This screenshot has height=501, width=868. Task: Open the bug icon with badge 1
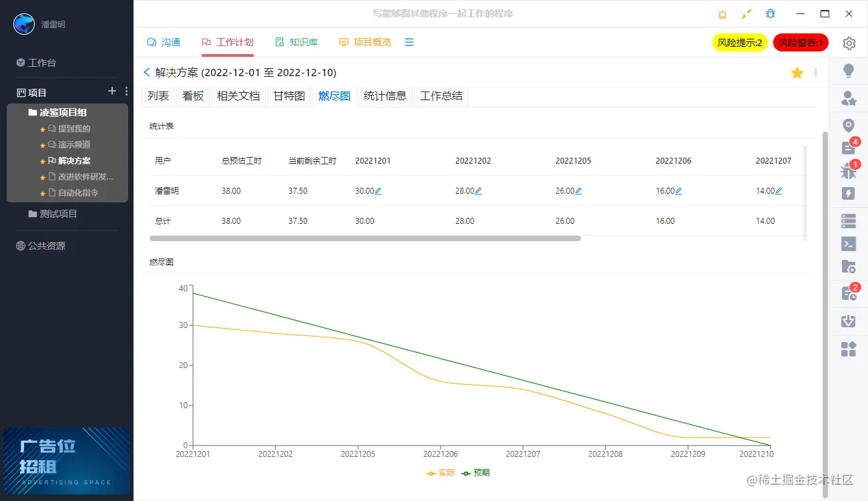849,171
